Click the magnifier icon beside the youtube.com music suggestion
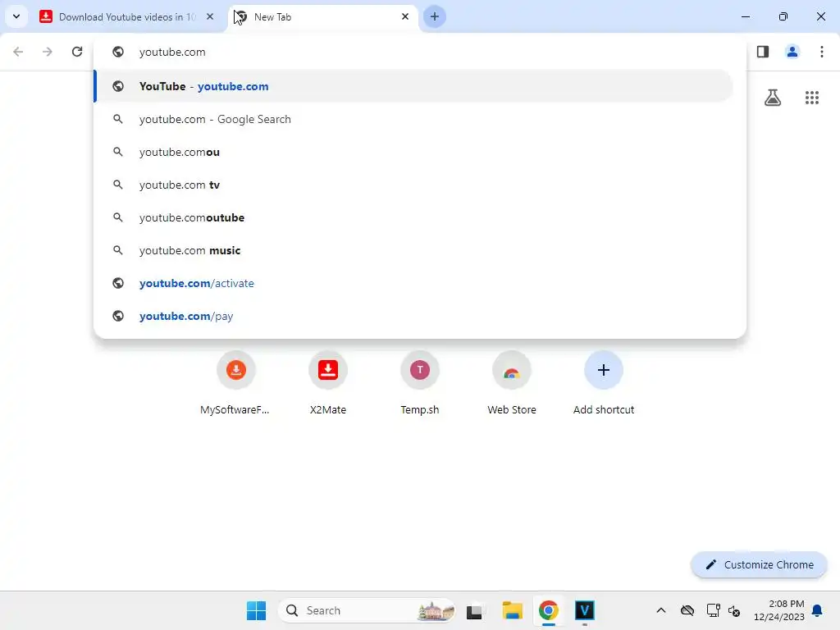 [118, 250]
